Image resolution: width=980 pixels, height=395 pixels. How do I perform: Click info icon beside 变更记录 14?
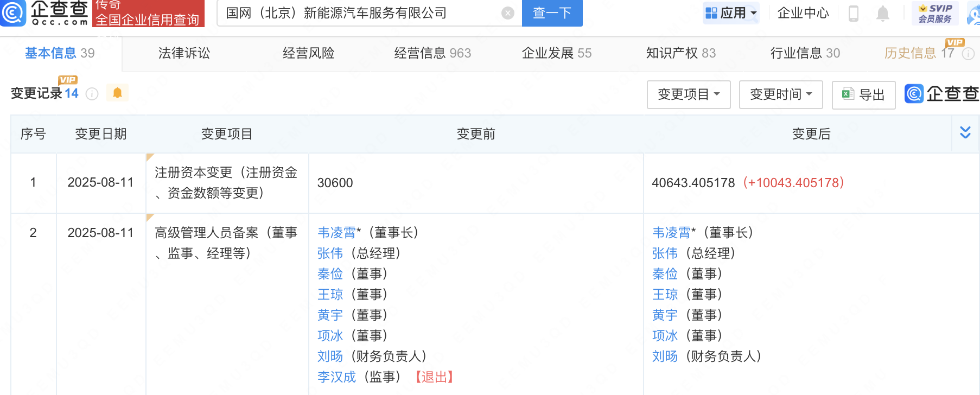(92, 94)
